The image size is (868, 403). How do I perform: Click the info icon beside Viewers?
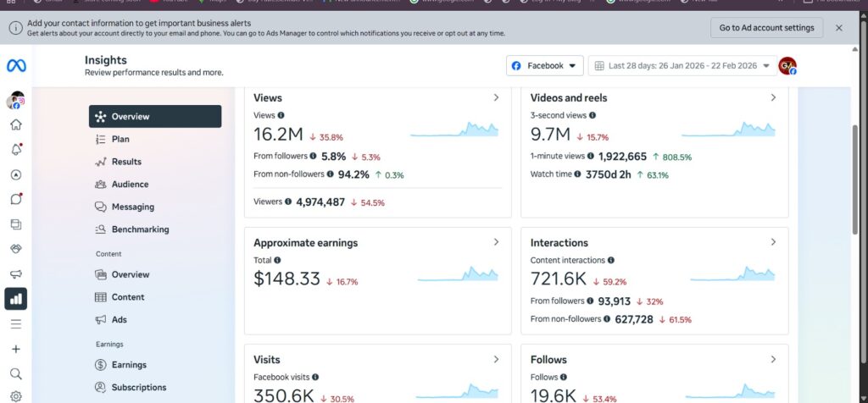pos(288,201)
